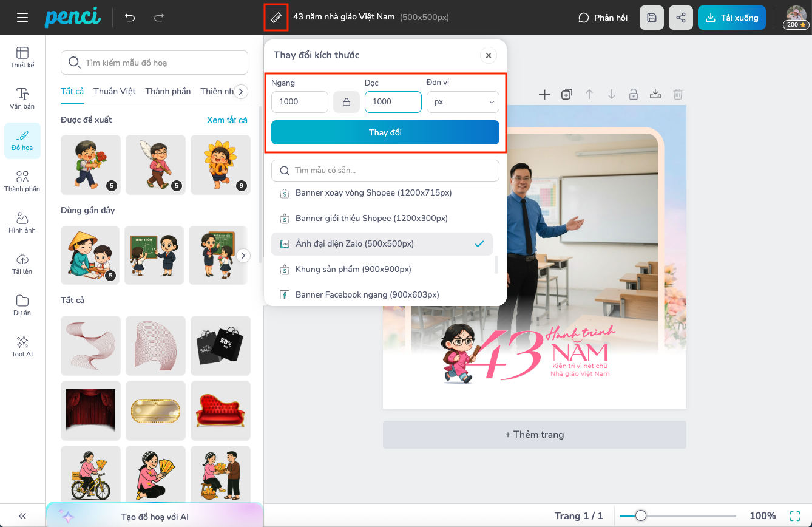This screenshot has height=527, width=812.
Task: Delete page with the trash icon
Action: tap(678, 94)
